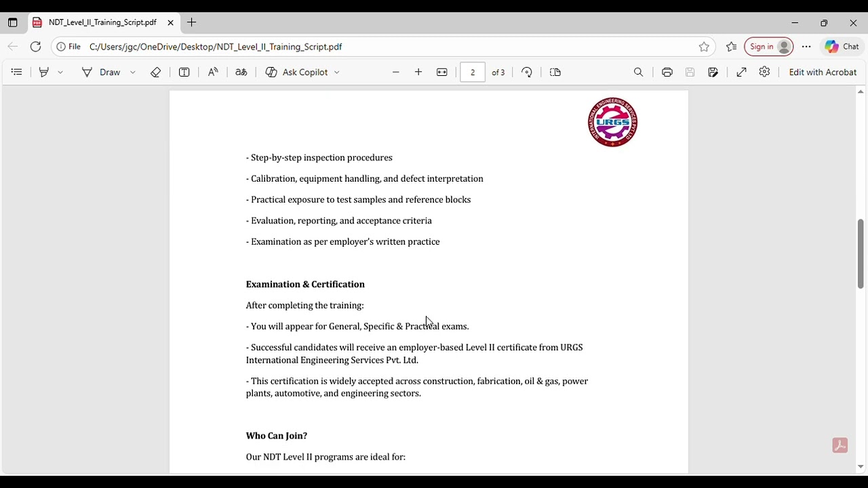Open PDF settings gear

coord(764,72)
